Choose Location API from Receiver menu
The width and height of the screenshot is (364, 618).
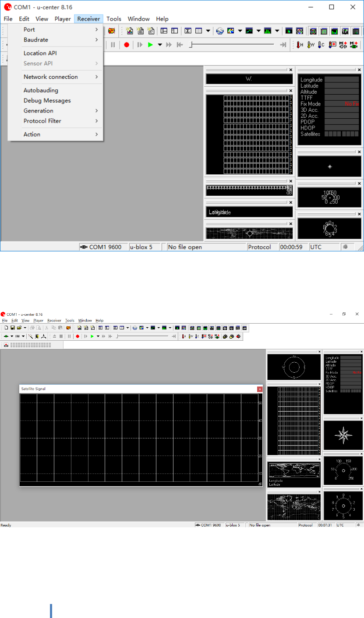(56, 53)
